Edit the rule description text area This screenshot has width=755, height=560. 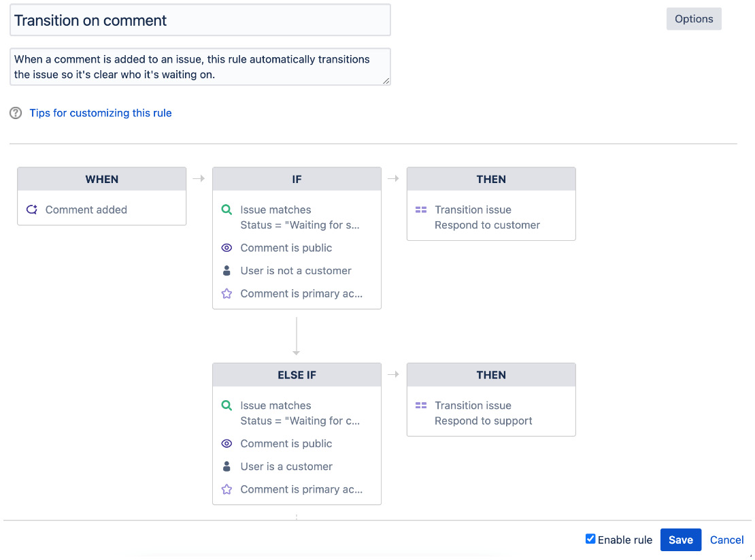click(x=200, y=67)
